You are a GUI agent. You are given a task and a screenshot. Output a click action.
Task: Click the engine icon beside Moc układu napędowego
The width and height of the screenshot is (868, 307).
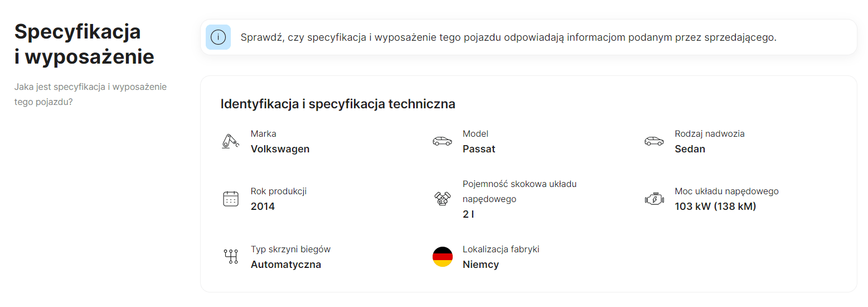click(x=654, y=199)
